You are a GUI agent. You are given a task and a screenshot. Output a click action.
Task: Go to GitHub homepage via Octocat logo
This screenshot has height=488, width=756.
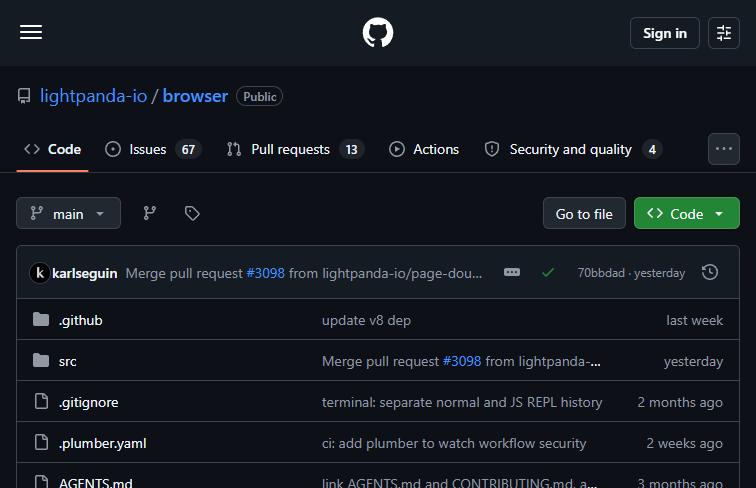[x=378, y=32]
